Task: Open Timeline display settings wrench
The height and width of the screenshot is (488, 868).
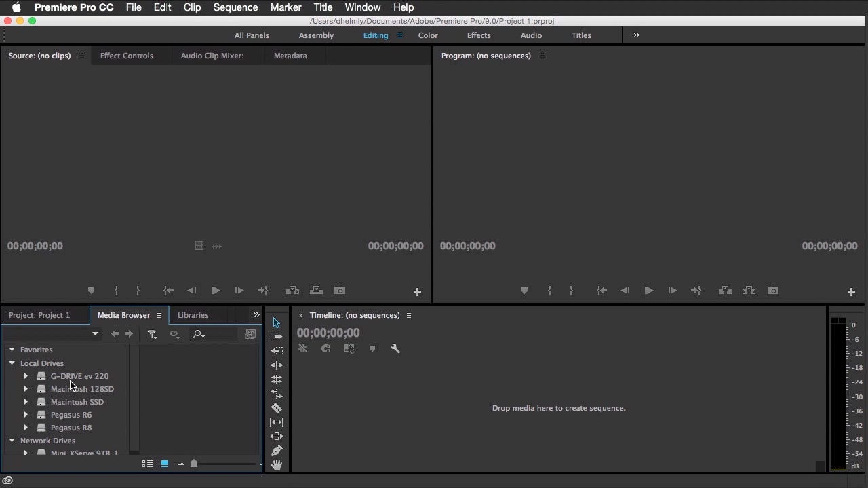Action: click(395, 348)
